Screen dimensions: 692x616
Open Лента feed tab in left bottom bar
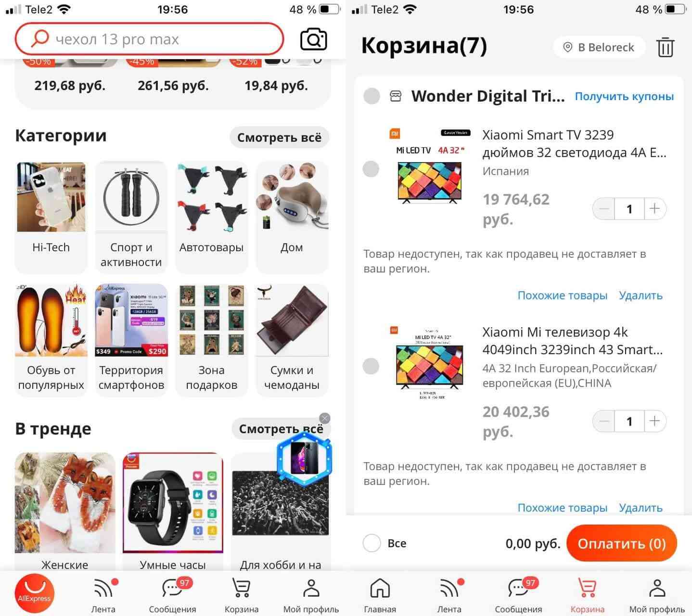pyautogui.click(x=103, y=595)
